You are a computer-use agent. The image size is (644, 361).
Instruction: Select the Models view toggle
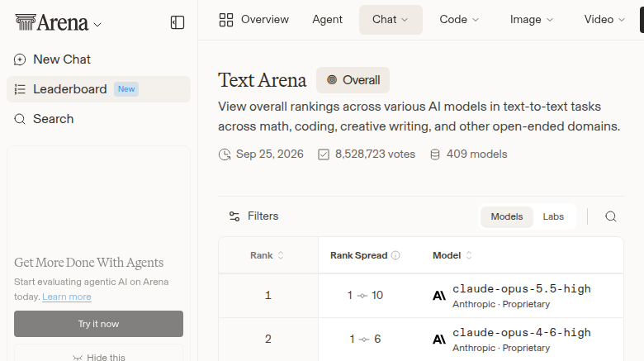[x=507, y=216]
